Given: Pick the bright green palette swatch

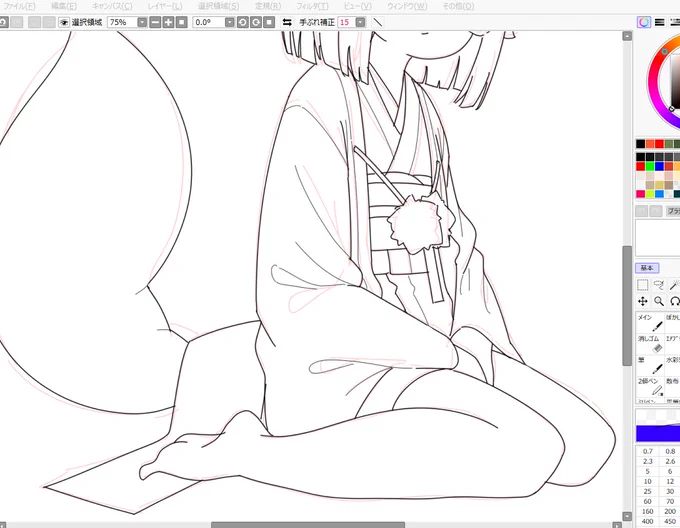Looking at the screenshot, I should (650, 166).
